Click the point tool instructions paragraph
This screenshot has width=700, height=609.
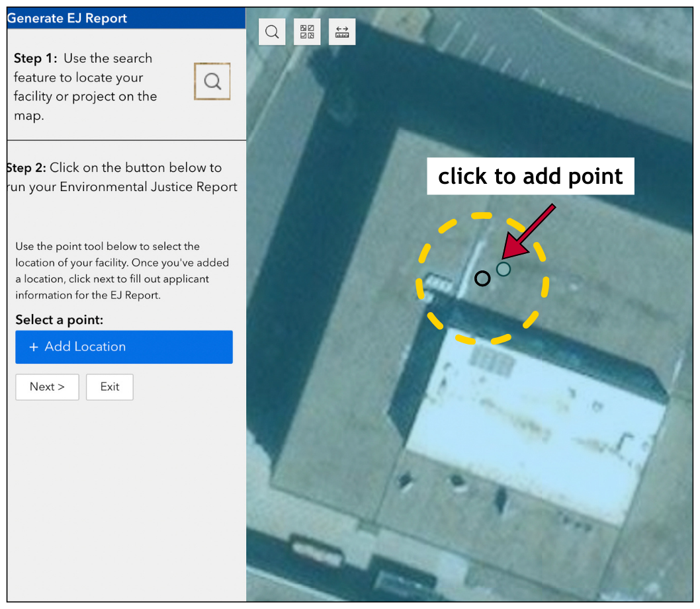(x=122, y=270)
